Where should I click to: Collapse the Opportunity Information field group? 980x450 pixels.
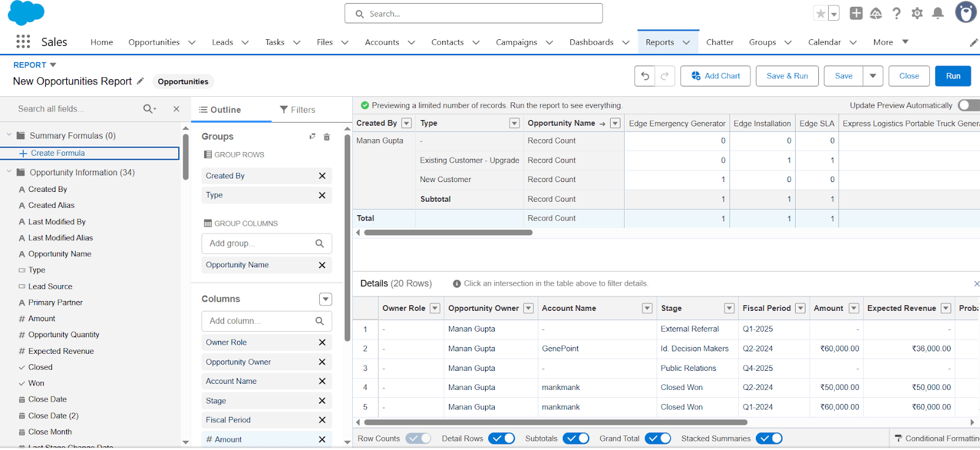click(x=9, y=172)
